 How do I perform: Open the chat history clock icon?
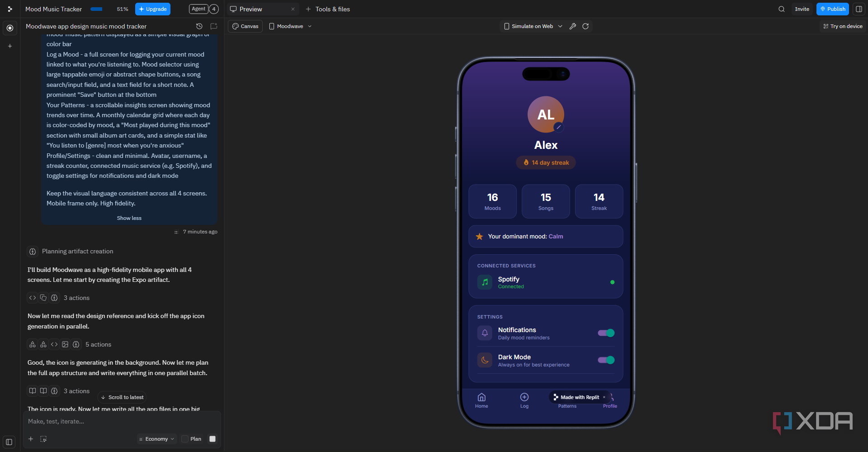(199, 26)
